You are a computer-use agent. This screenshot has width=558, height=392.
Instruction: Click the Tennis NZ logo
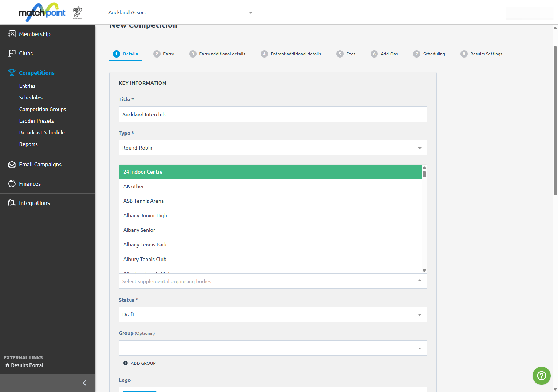[x=78, y=12]
